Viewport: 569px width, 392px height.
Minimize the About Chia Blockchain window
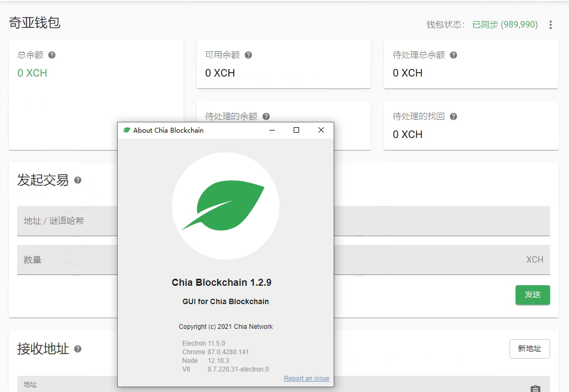coord(272,130)
